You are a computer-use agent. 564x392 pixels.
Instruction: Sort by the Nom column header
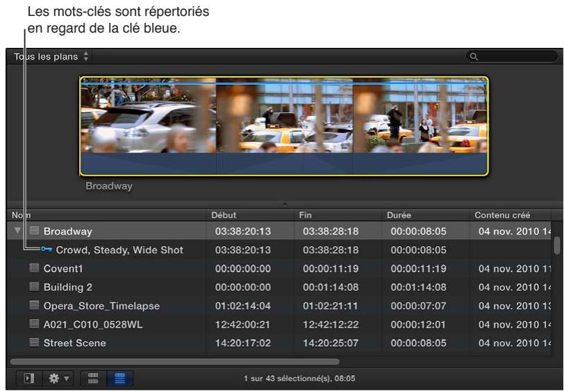[107, 215]
